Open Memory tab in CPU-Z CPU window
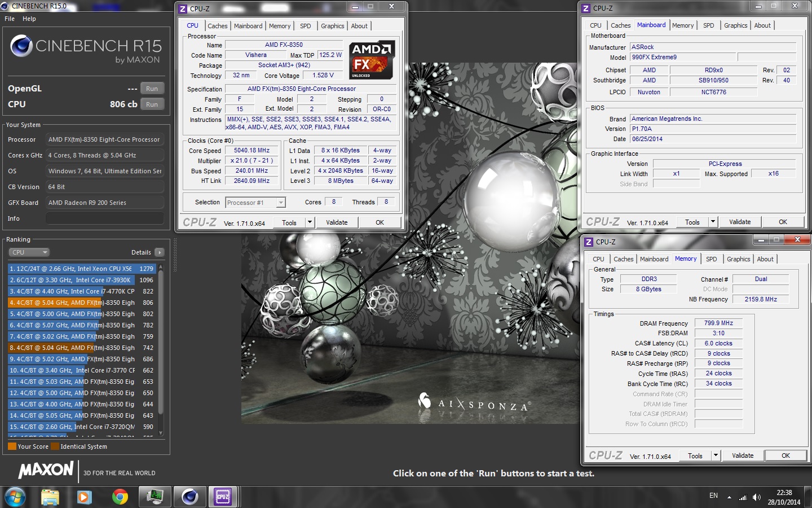This screenshot has height=508, width=812. click(x=280, y=26)
